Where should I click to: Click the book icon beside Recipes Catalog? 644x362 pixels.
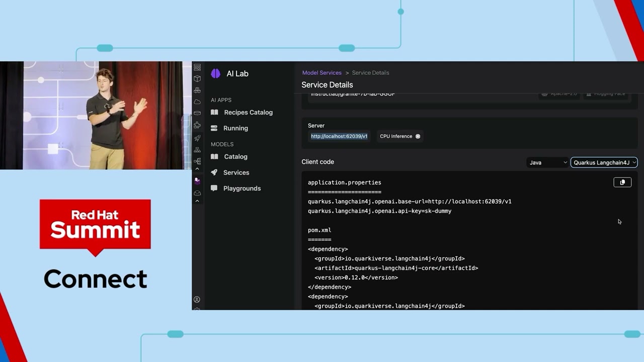pos(214,112)
